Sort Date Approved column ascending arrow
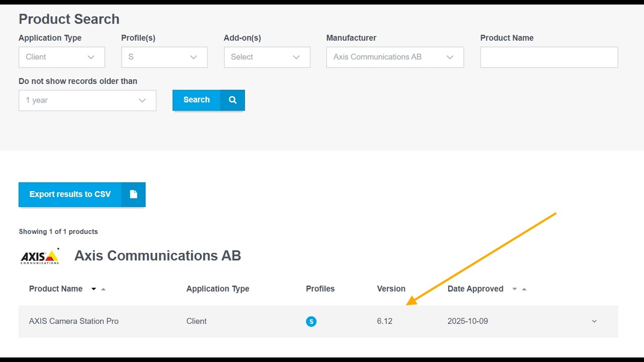644x362 pixels. [x=524, y=289]
